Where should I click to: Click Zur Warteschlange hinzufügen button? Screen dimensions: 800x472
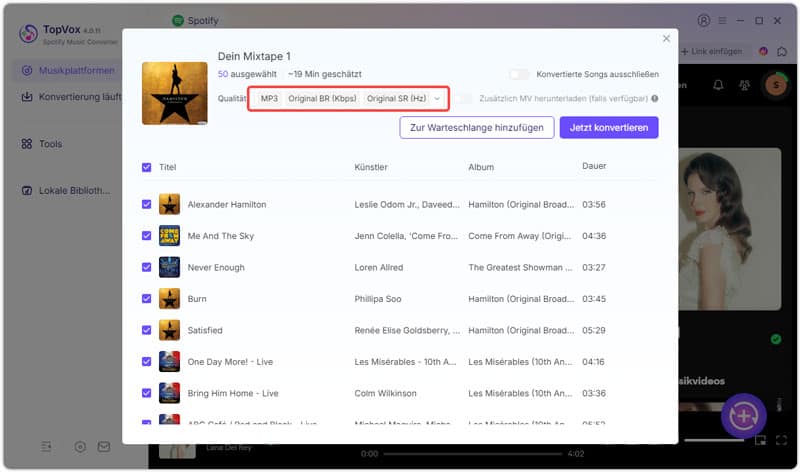477,128
